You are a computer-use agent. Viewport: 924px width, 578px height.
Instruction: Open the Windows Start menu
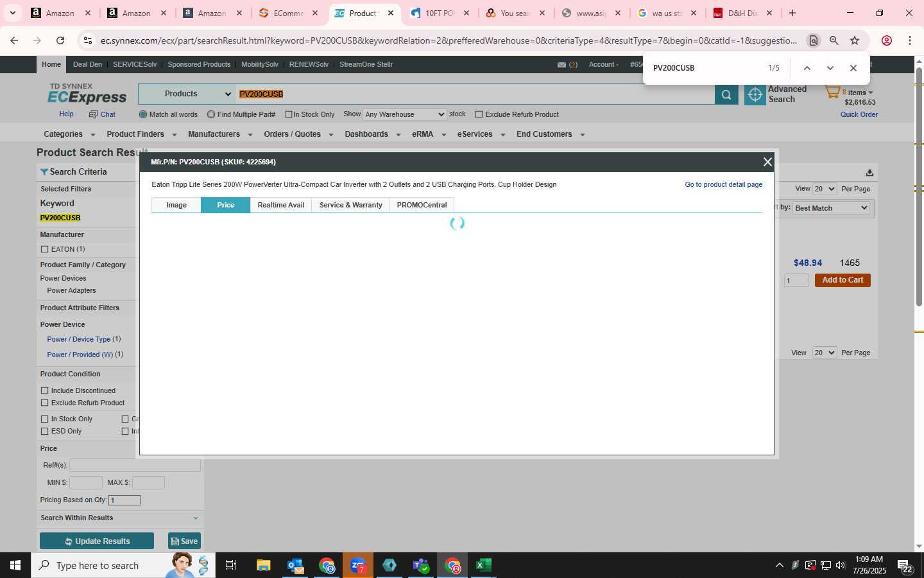tap(15, 565)
